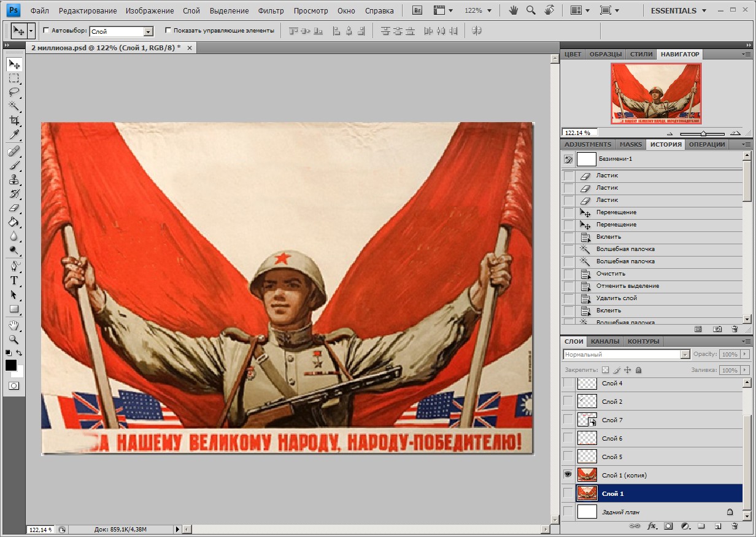Open the Screen Mode dropdown
The image size is (756, 537).
click(609, 10)
